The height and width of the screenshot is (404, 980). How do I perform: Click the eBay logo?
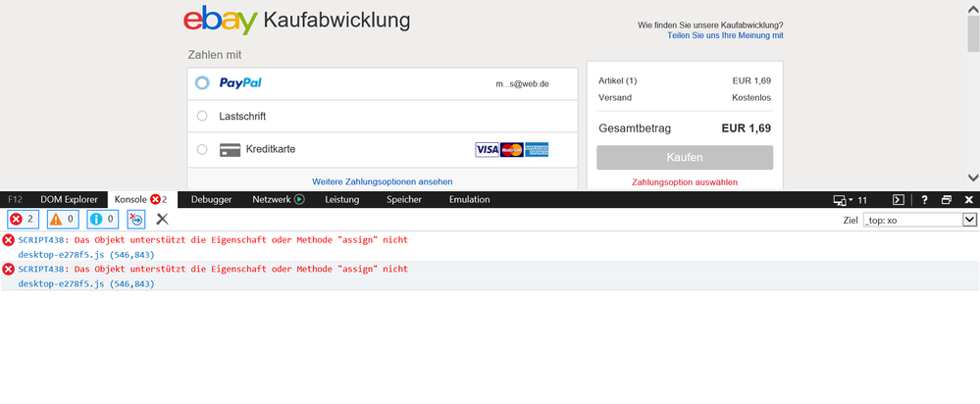221,20
